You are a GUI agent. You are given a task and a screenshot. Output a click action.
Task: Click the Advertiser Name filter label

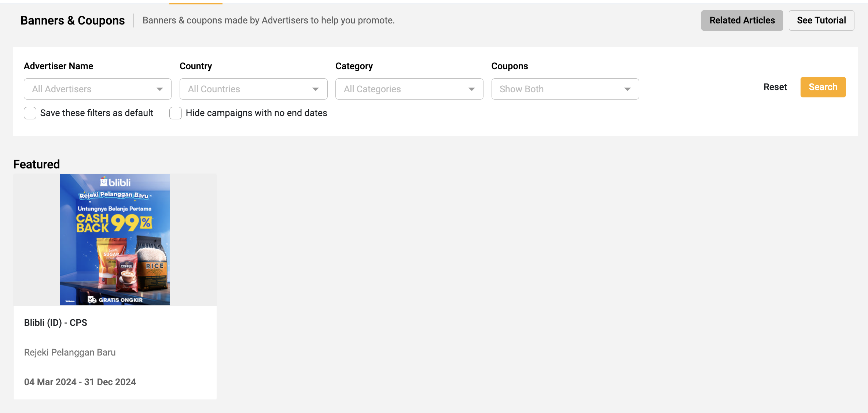click(x=59, y=66)
